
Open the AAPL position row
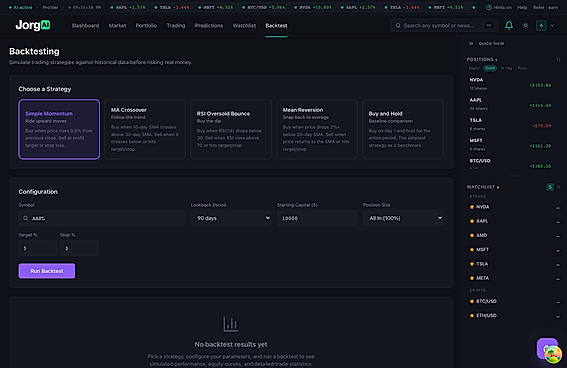point(510,104)
